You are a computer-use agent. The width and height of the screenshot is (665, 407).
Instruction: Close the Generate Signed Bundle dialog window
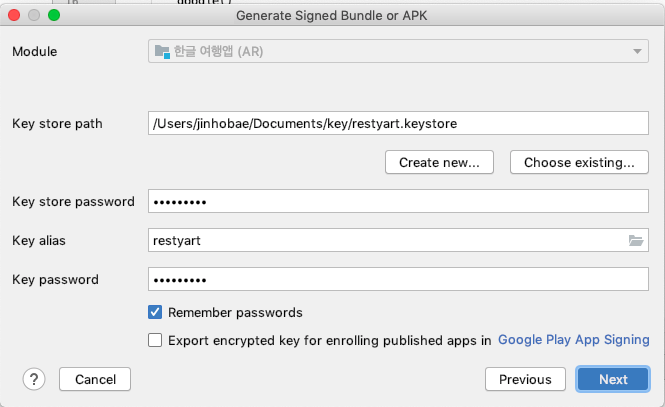(14, 15)
